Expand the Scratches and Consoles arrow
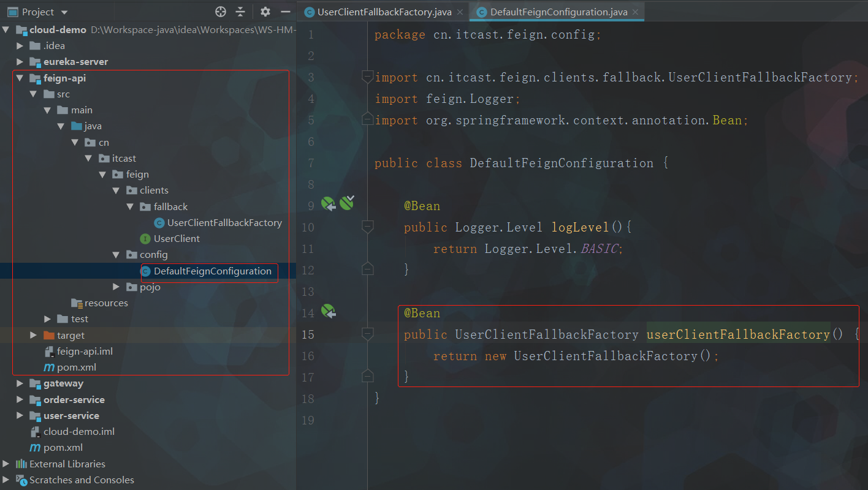The width and height of the screenshot is (868, 490). 6,480
